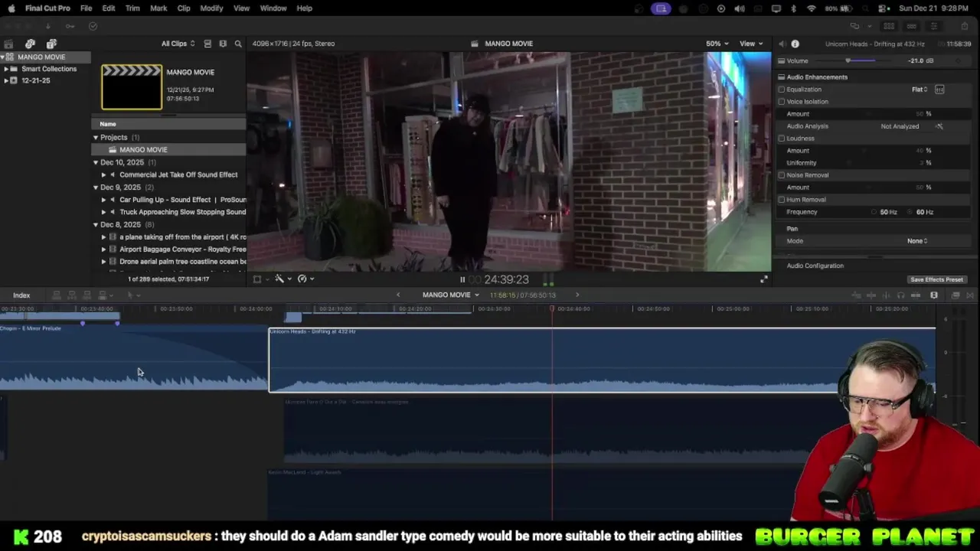Enable the Voice Isolation checkbox

pos(782,102)
